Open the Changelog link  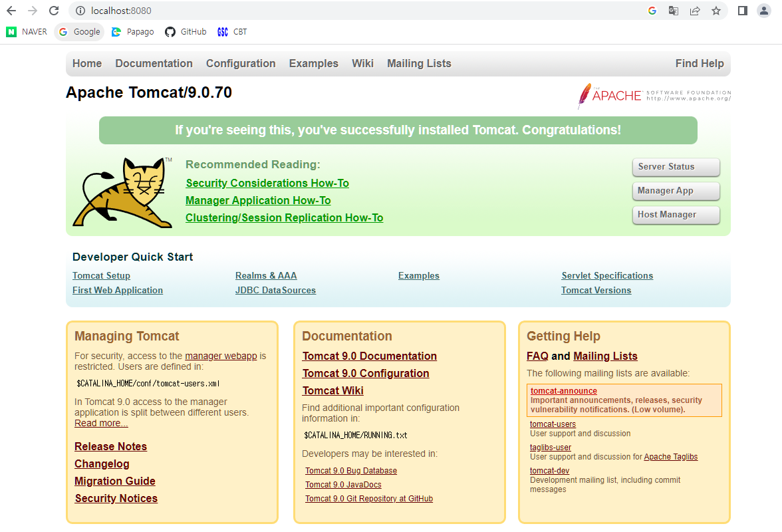(102, 464)
